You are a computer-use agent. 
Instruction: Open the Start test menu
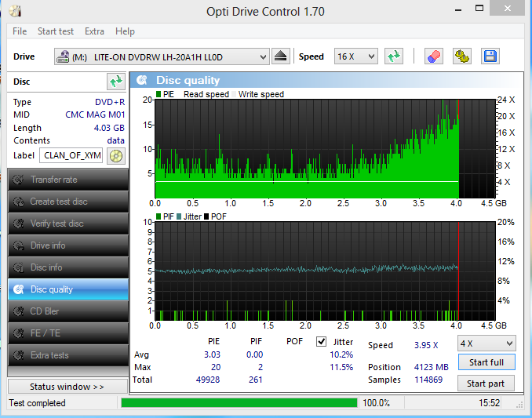click(55, 31)
